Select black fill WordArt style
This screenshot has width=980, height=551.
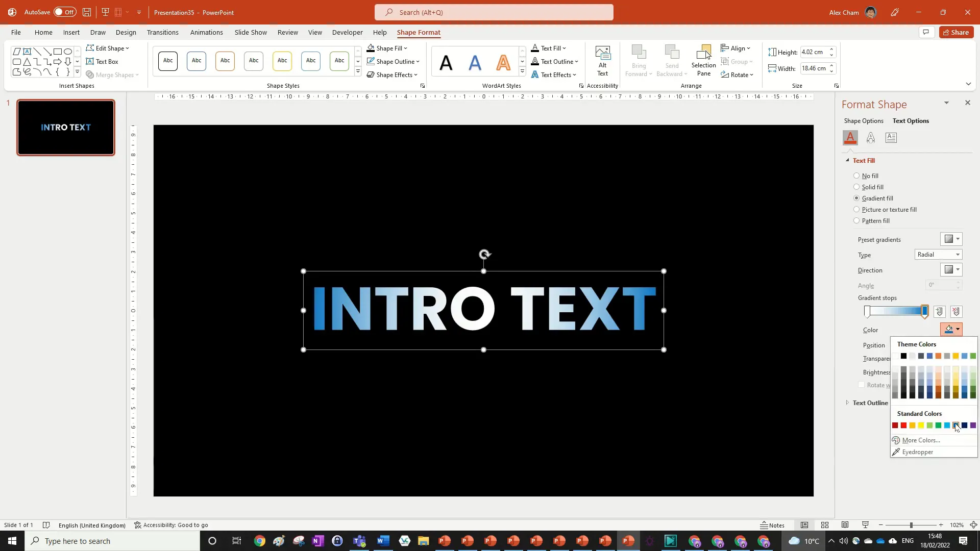[x=446, y=62]
